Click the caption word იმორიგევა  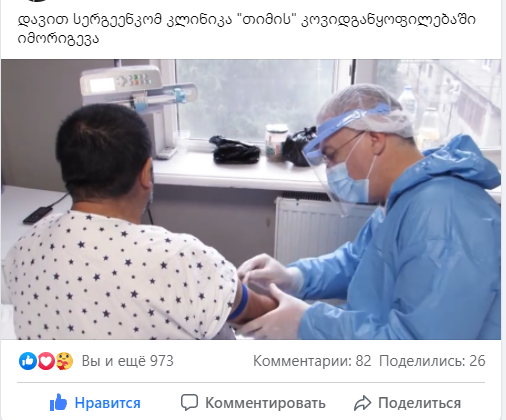click(x=58, y=39)
